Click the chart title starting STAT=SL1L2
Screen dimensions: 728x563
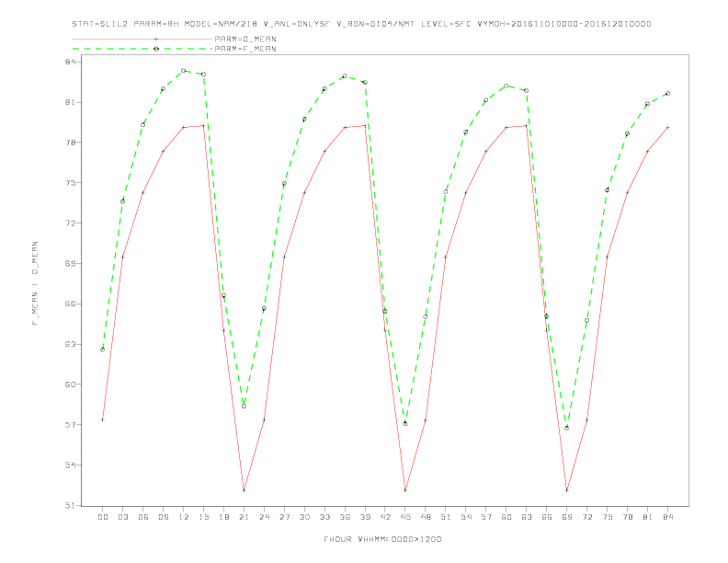[x=361, y=24]
